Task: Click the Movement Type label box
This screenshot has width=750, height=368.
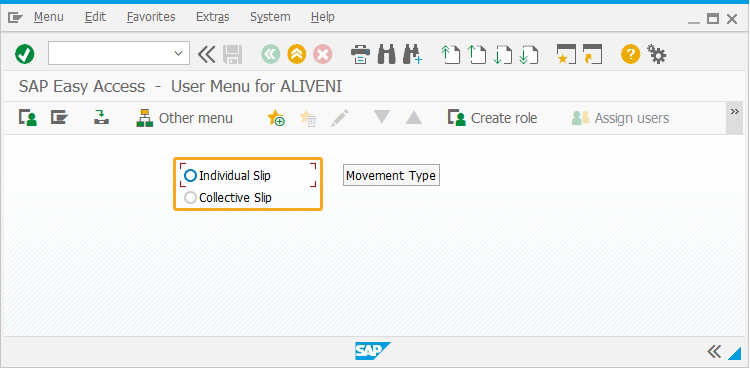Action: click(391, 176)
